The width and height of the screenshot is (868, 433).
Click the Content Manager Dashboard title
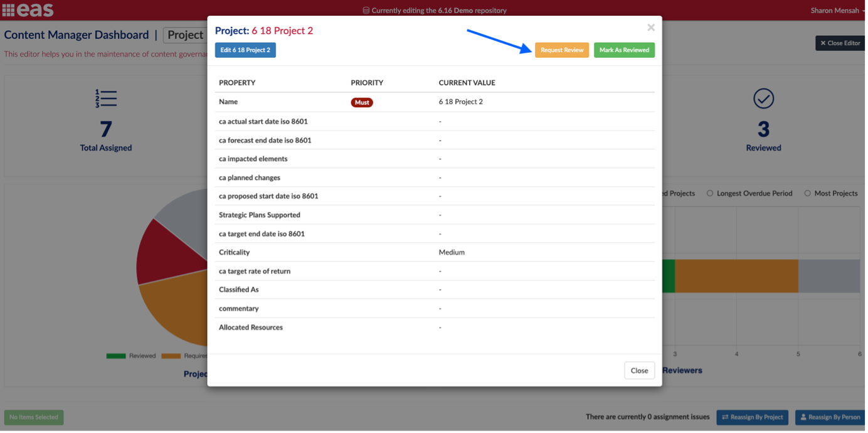[x=77, y=35]
